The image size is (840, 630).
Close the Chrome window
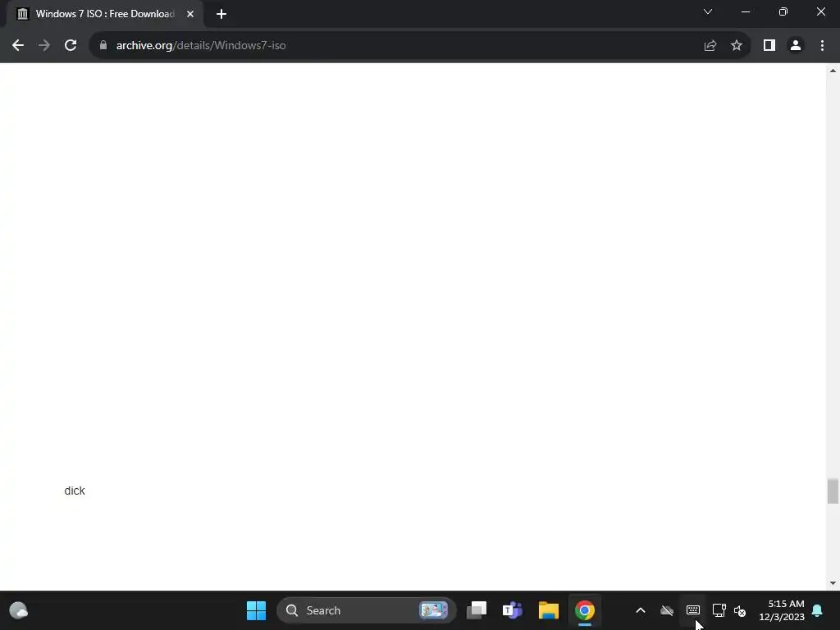[x=820, y=11]
